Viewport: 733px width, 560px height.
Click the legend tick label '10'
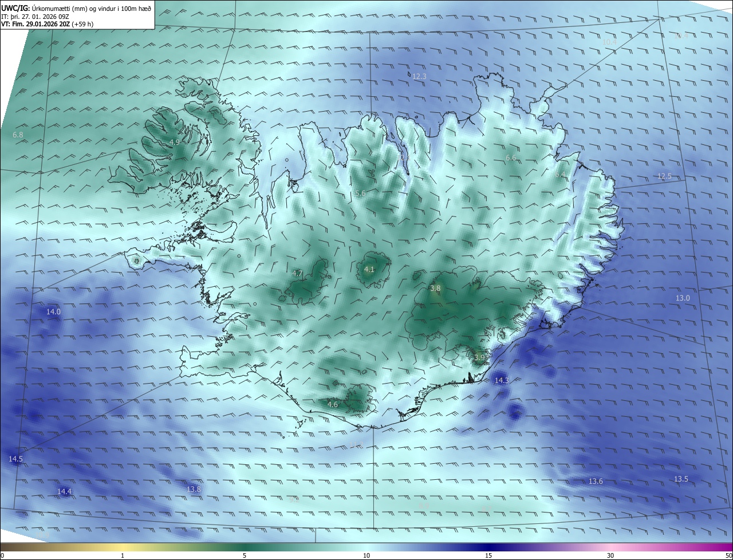366,555
